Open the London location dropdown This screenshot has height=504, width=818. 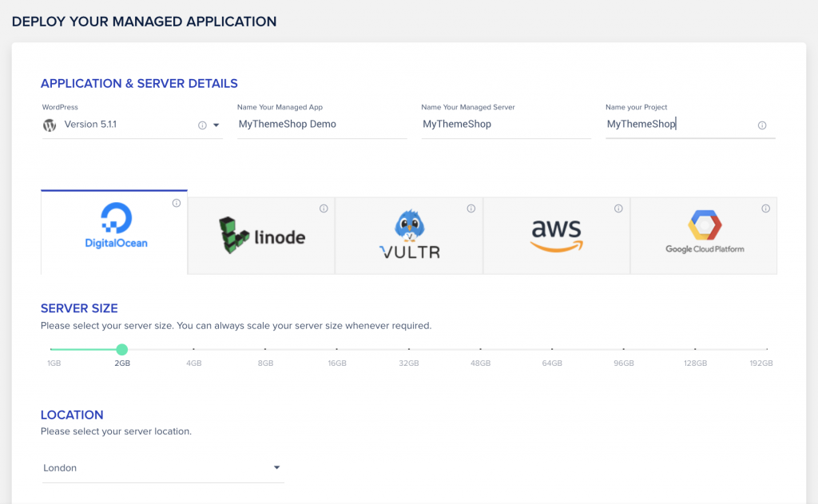coord(163,468)
